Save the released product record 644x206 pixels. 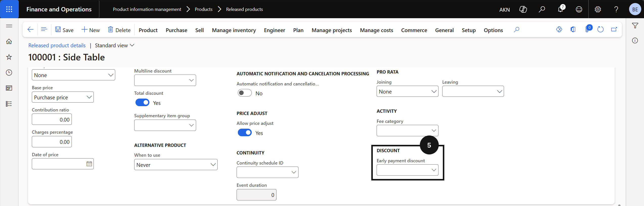(64, 30)
